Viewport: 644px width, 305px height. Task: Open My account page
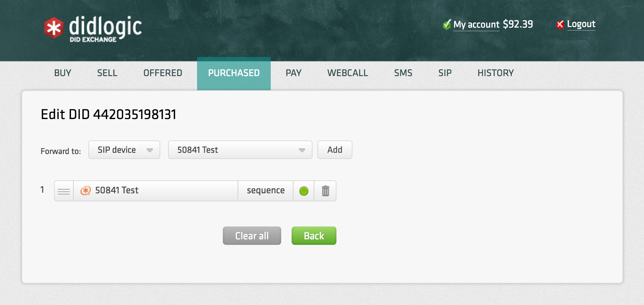476,24
